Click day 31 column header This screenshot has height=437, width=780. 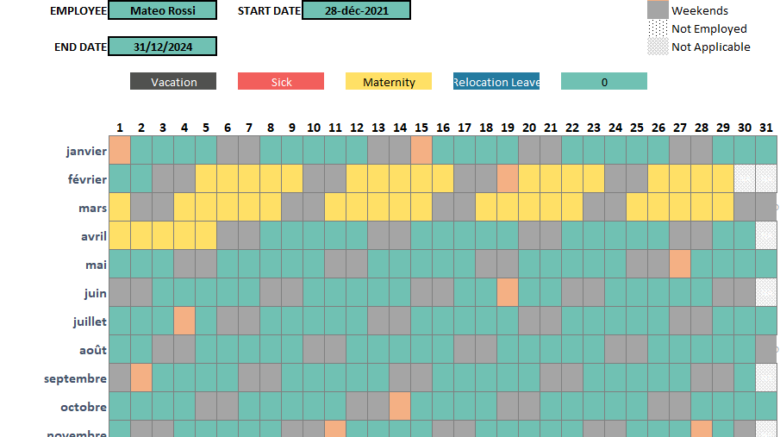[766, 127]
